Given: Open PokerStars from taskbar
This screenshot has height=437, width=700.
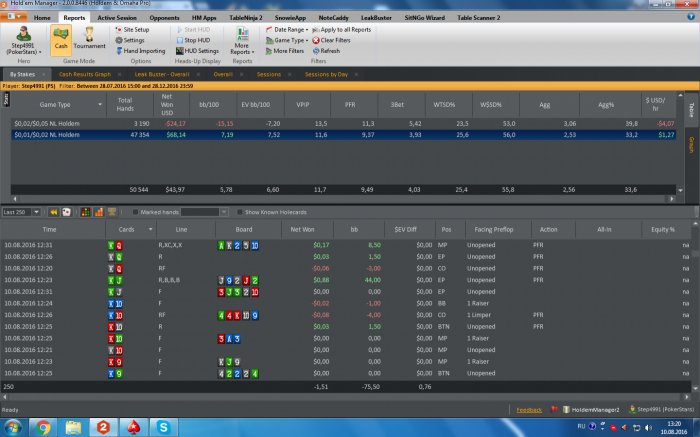Looking at the screenshot, I should pos(133,428).
